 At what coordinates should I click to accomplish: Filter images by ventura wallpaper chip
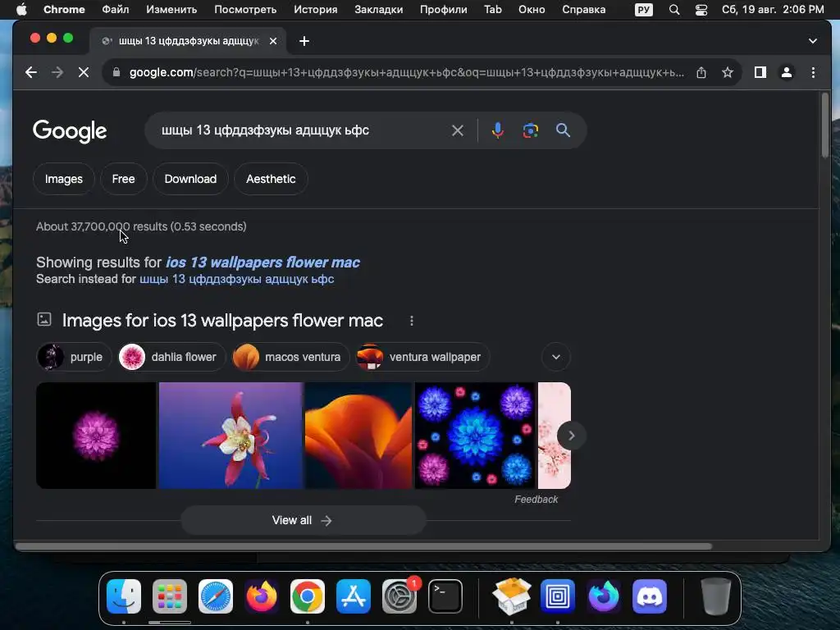point(422,357)
